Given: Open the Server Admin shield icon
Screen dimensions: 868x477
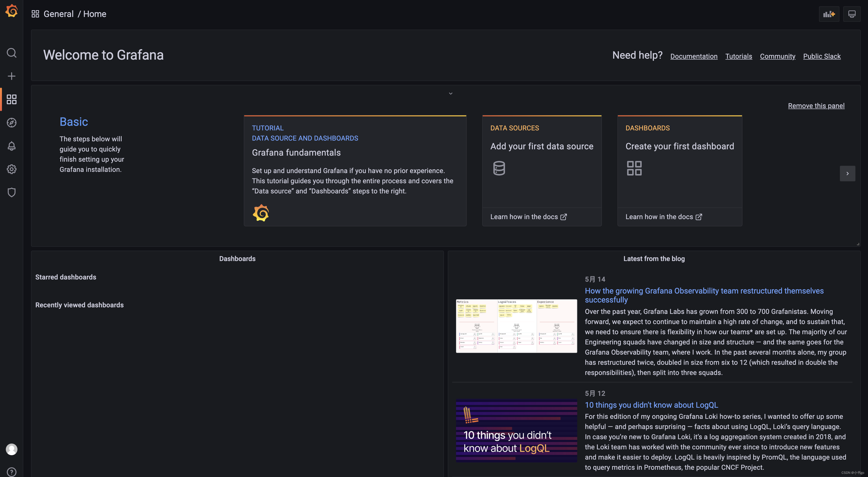Looking at the screenshot, I should pyautogui.click(x=11, y=192).
